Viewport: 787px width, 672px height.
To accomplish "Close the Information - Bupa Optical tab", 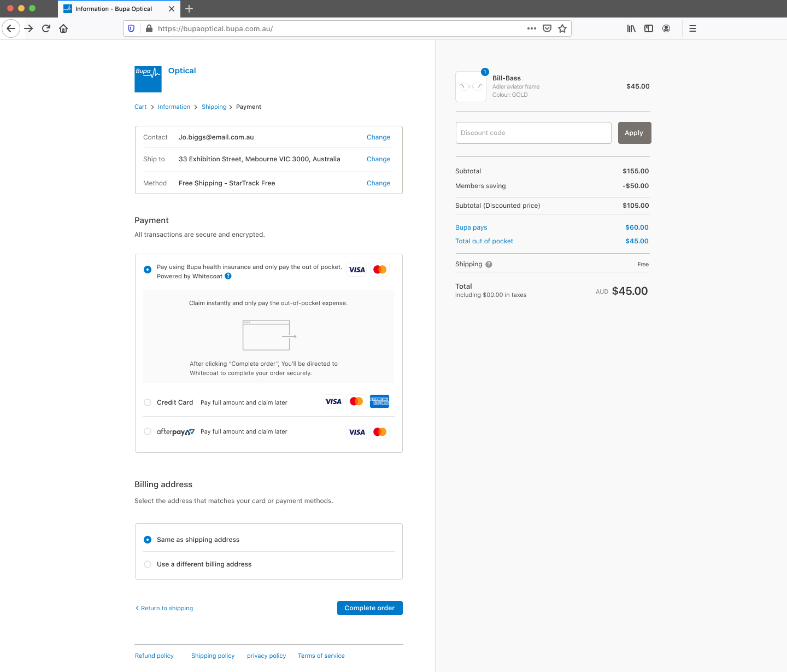I will coord(172,9).
